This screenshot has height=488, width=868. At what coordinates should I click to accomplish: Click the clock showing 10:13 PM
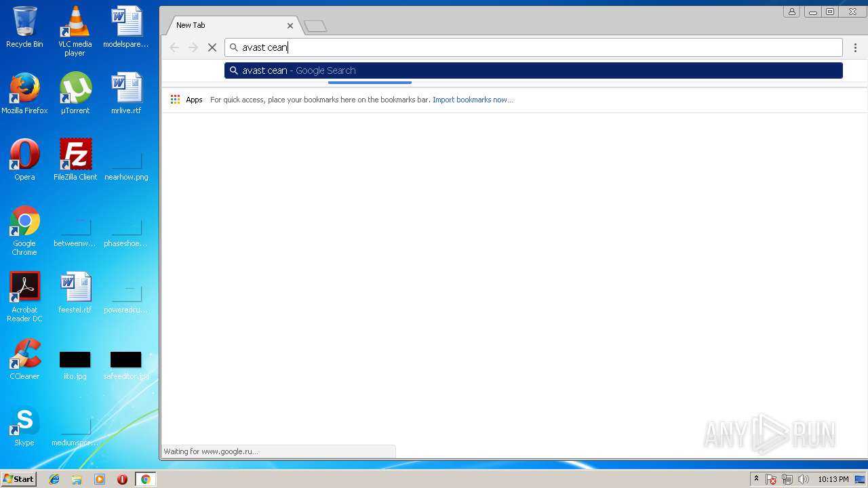833,479
